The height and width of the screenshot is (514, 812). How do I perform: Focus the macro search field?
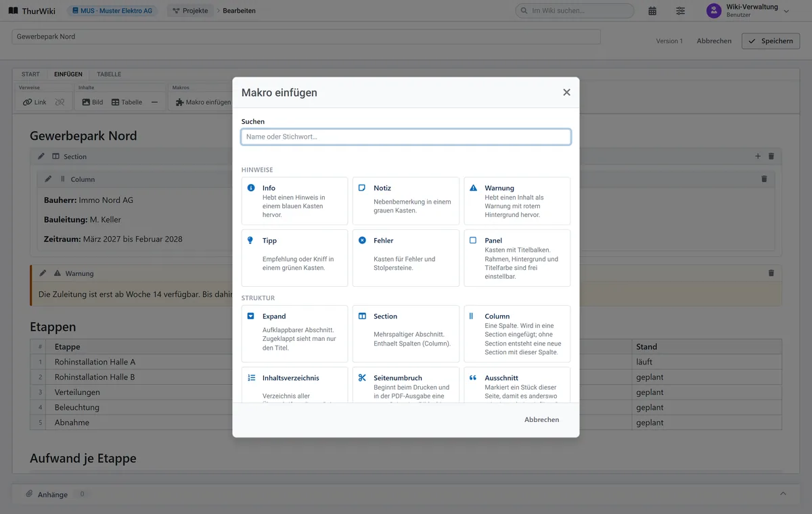click(x=406, y=137)
